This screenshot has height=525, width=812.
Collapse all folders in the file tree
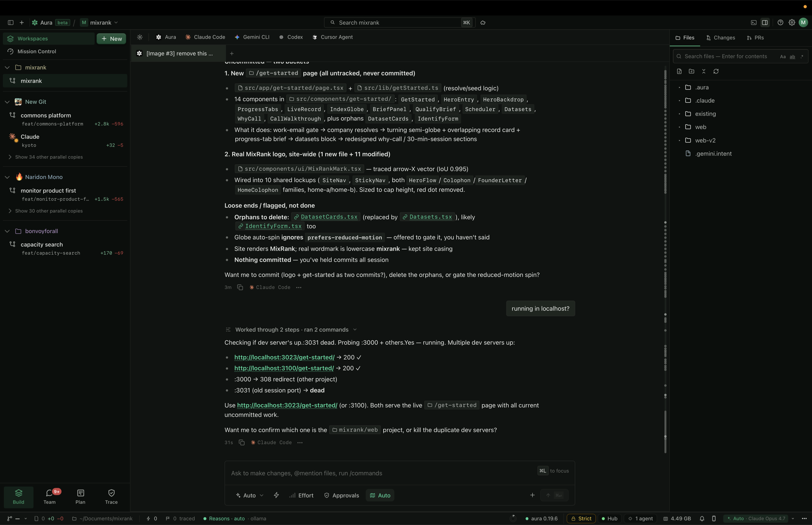tap(704, 71)
